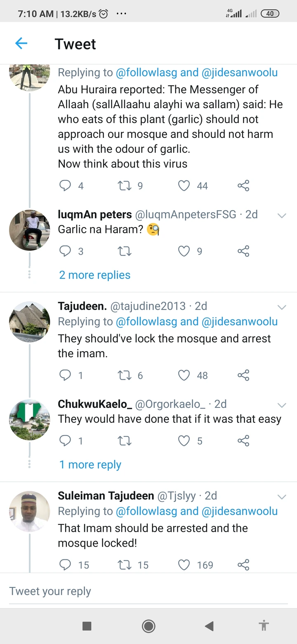Like the Abu Huraira garlic tweet
Screen dimensions: 297x644
coord(184,186)
